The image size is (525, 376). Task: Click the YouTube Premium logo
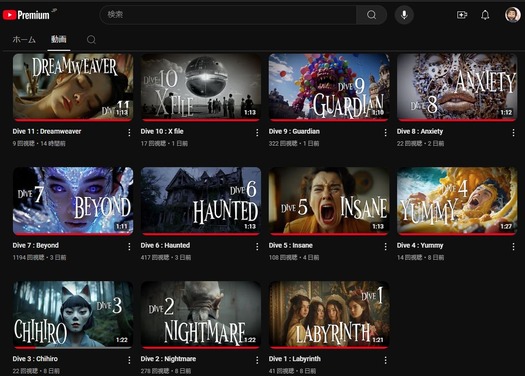tap(26, 15)
